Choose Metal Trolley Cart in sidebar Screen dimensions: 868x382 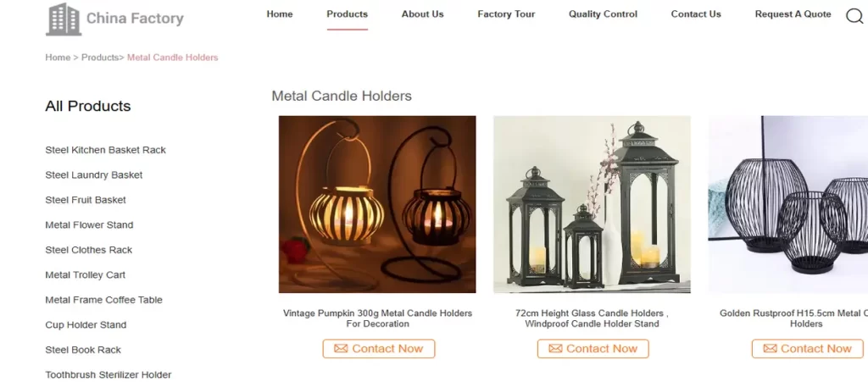[x=86, y=274]
